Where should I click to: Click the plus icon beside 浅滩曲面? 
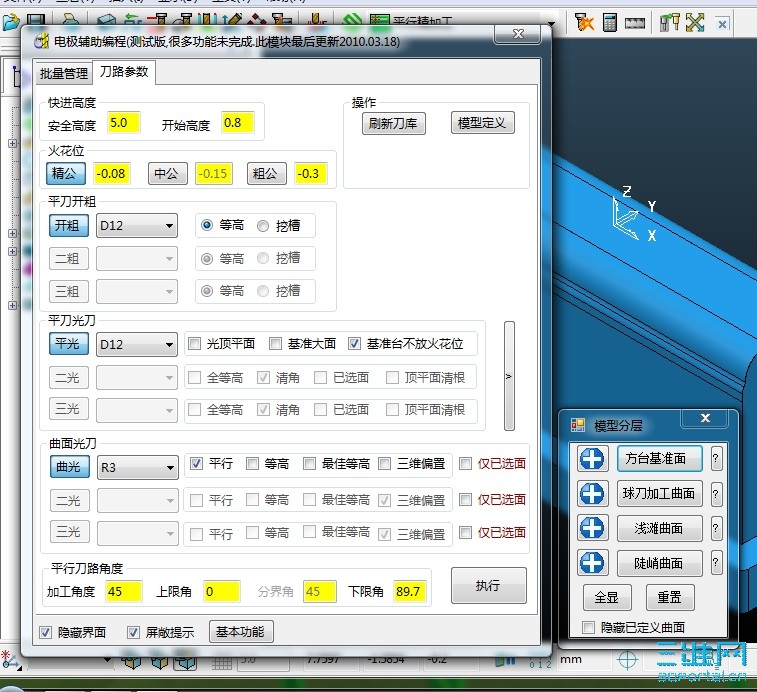592,528
